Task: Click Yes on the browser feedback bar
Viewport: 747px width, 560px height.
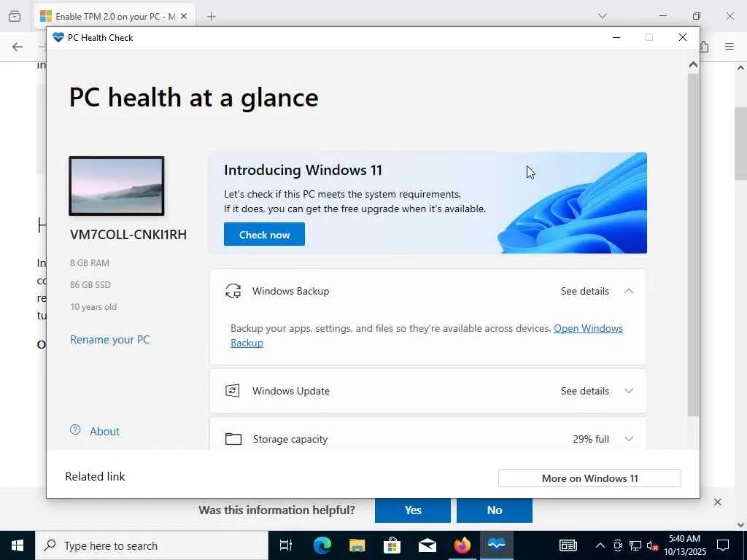Action: [x=413, y=510]
